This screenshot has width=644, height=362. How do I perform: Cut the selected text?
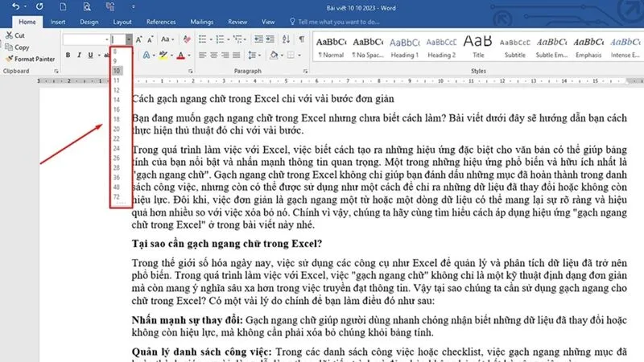(x=15, y=35)
